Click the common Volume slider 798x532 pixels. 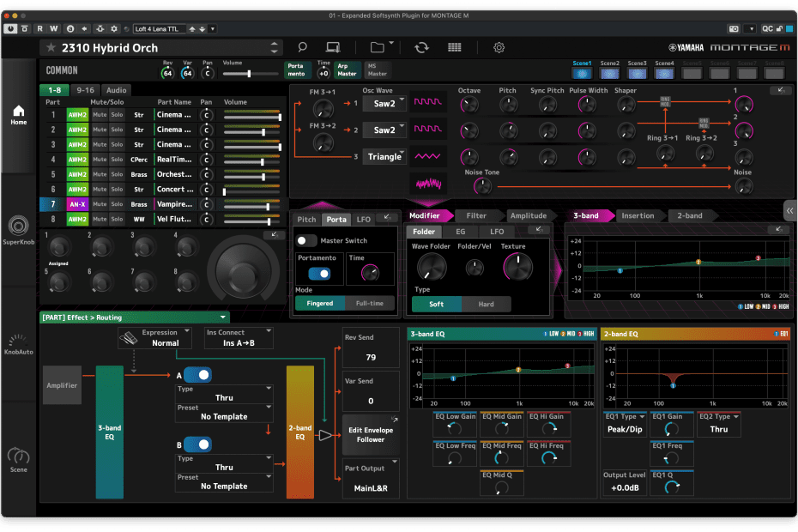(x=249, y=74)
